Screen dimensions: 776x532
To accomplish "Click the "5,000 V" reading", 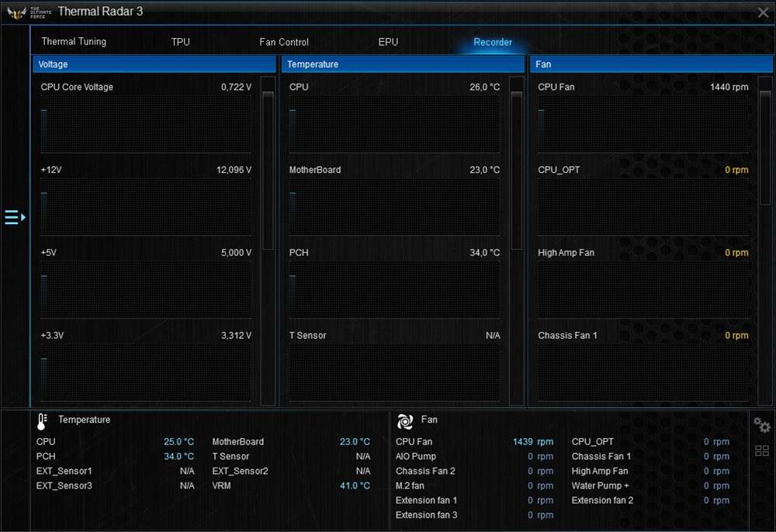I will click(x=236, y=253).
